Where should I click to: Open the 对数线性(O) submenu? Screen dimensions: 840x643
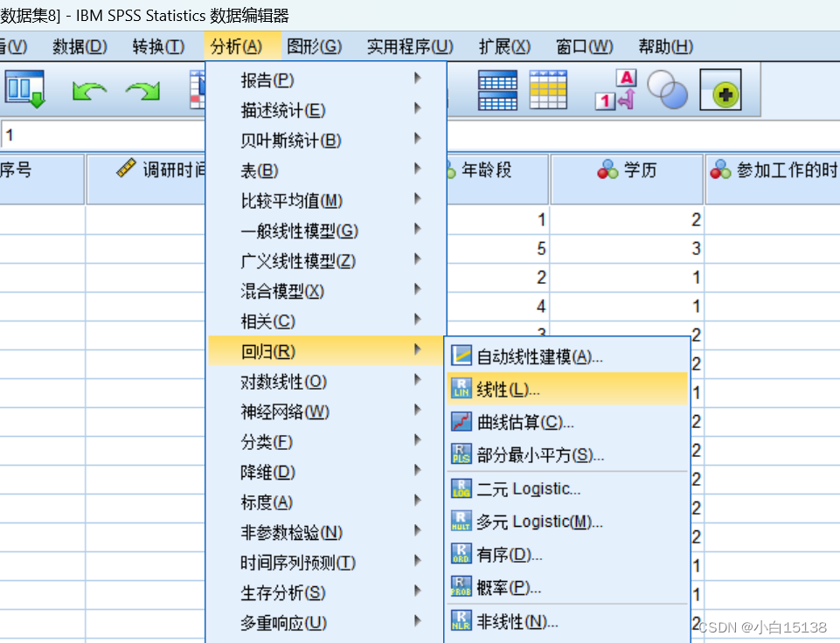click(x=326, y=381)
